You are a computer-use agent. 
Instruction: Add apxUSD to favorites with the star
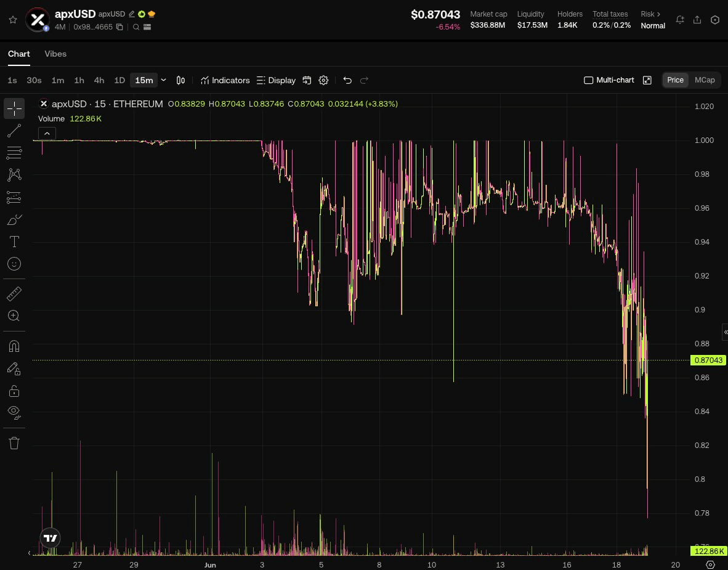coord(13,20)
